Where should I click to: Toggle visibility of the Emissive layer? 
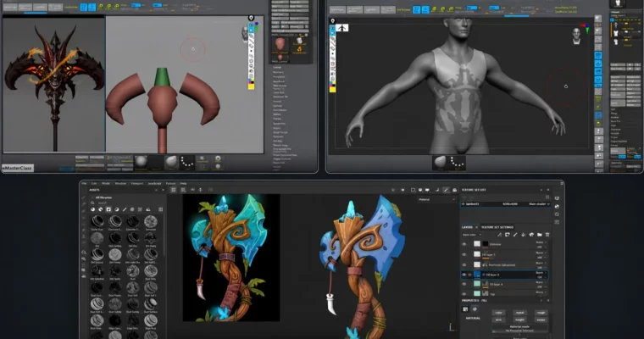(x=464, y=244)
